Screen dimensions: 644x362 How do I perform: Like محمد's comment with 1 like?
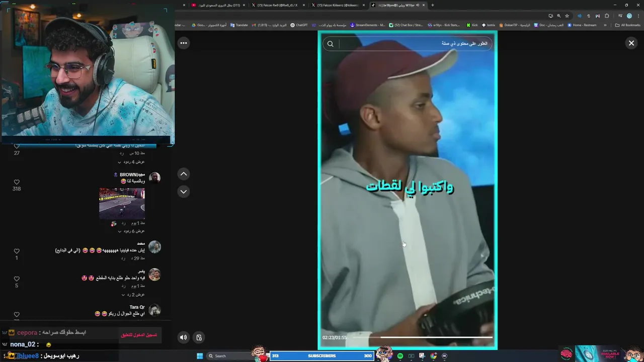(17, 251)
